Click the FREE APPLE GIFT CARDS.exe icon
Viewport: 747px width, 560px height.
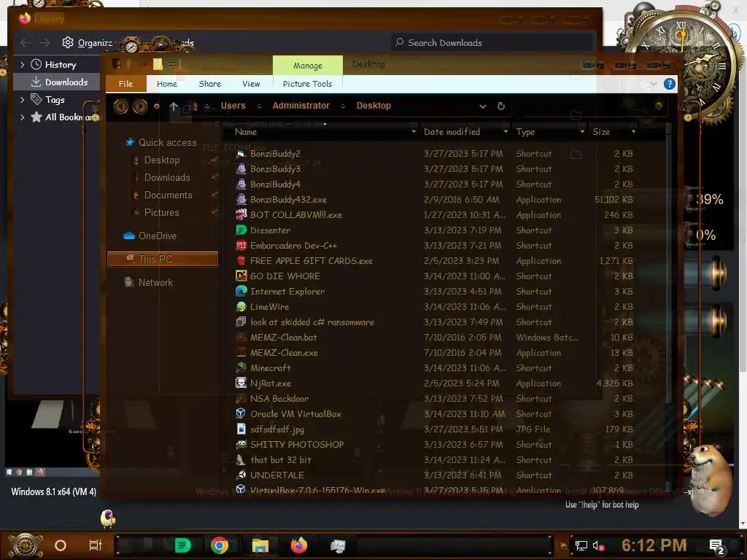point(241,261)
